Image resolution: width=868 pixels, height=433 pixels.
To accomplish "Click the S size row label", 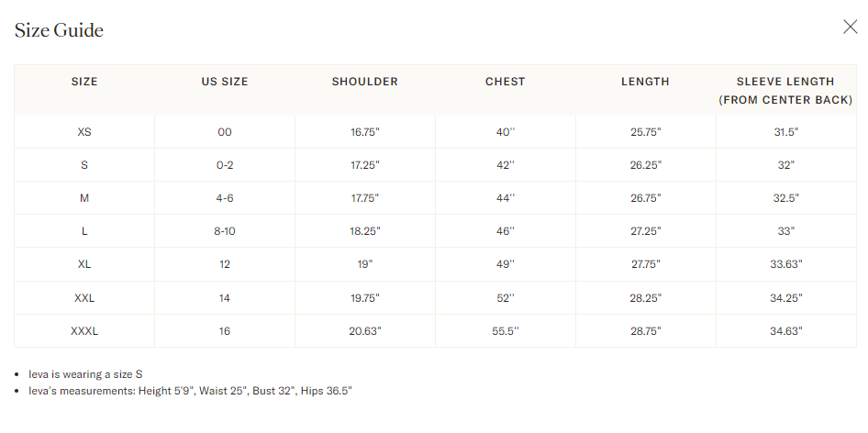I will tap(84, 165).
